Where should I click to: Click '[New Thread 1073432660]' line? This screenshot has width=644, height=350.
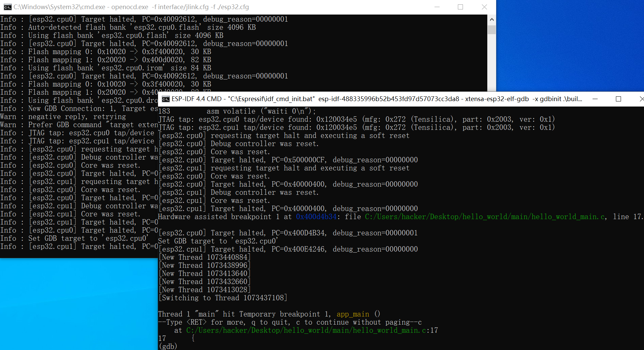pos(205,282)
